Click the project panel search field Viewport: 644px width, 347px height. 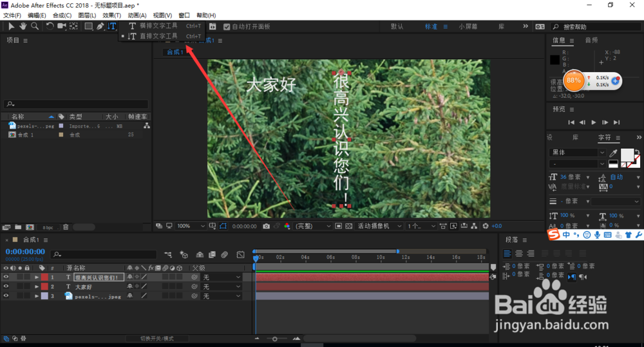tap(76, 104)
